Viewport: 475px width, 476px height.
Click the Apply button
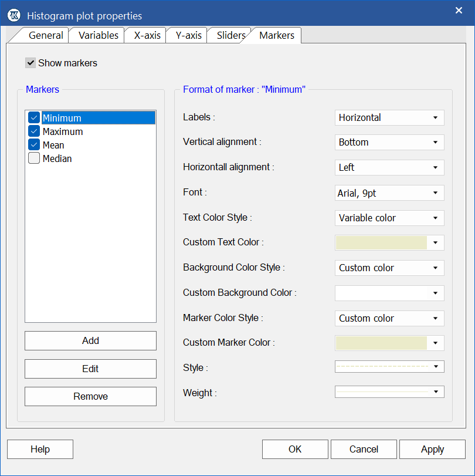tap(432, 449)
